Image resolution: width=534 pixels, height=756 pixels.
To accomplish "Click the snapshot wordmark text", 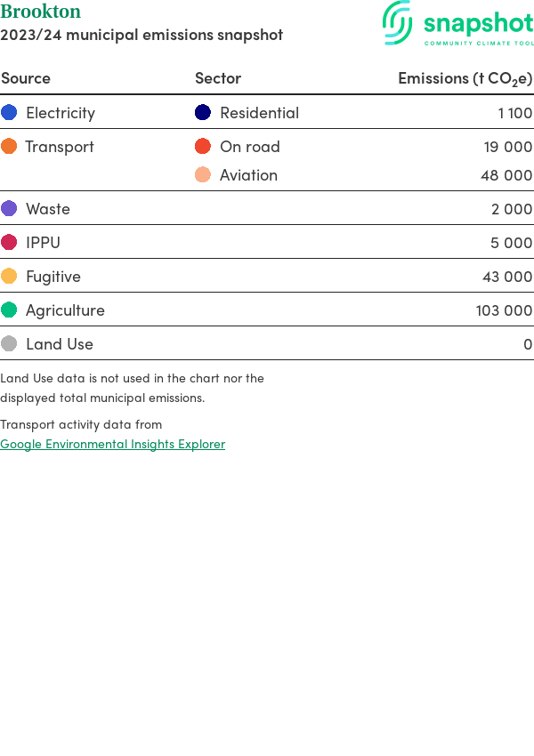I will [478, 22].
